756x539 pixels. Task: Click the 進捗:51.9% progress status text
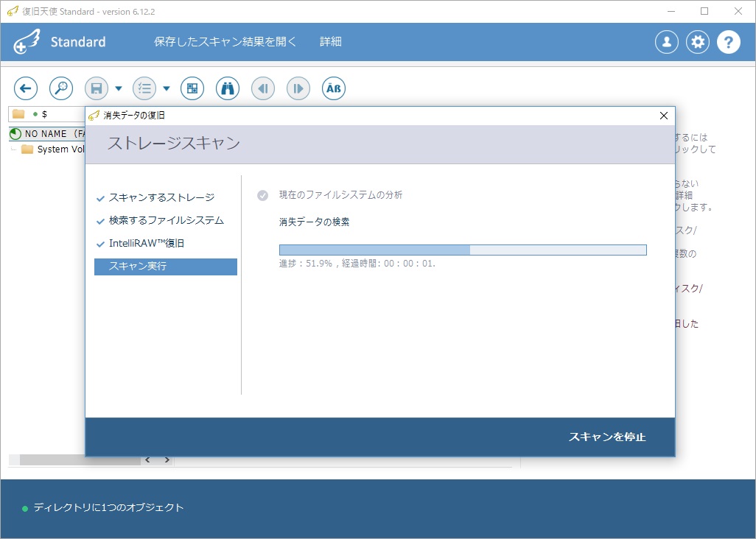[x=357, y=264]
